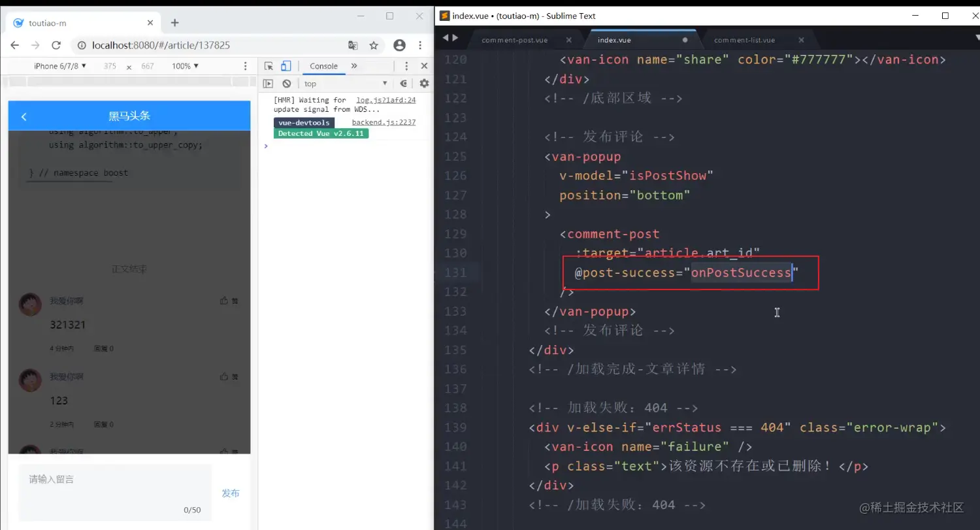Click line number 131 in the gutter
980x530 pixels.
(x=455, y=273)
